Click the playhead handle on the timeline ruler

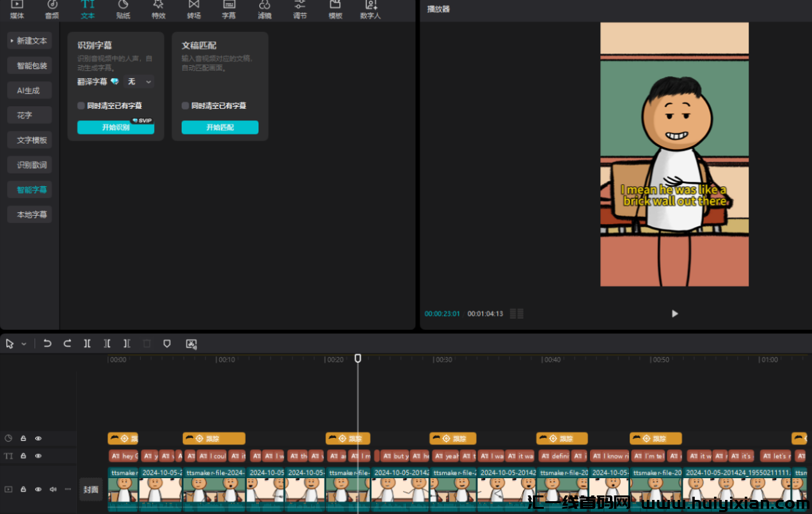click(358, 358)
